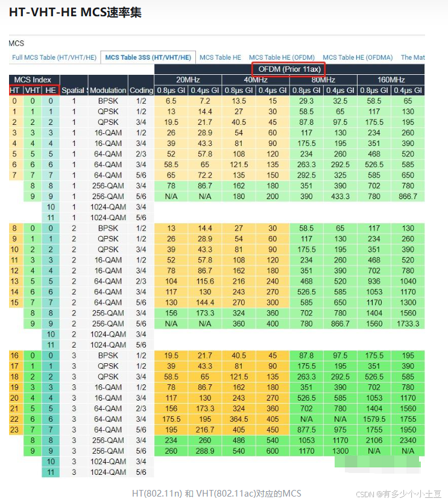Click the 160MHz bandwidth header

[391, 80]
